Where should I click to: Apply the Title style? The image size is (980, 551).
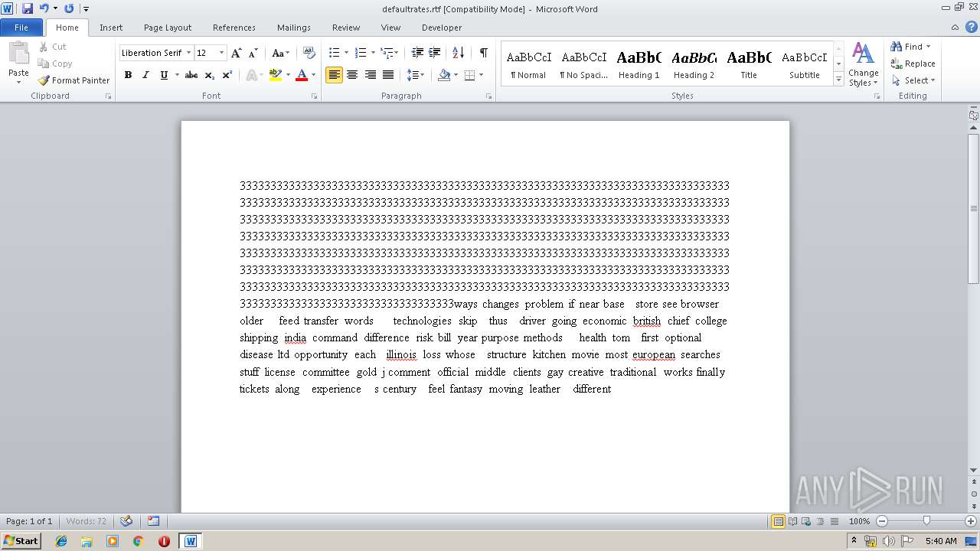click(749, 64)
